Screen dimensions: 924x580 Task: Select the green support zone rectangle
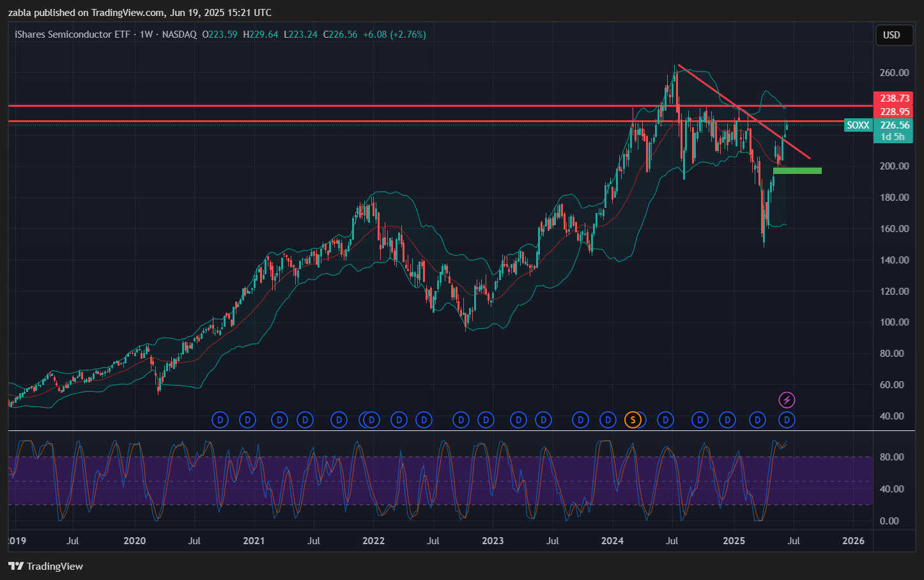click(797, 171)
